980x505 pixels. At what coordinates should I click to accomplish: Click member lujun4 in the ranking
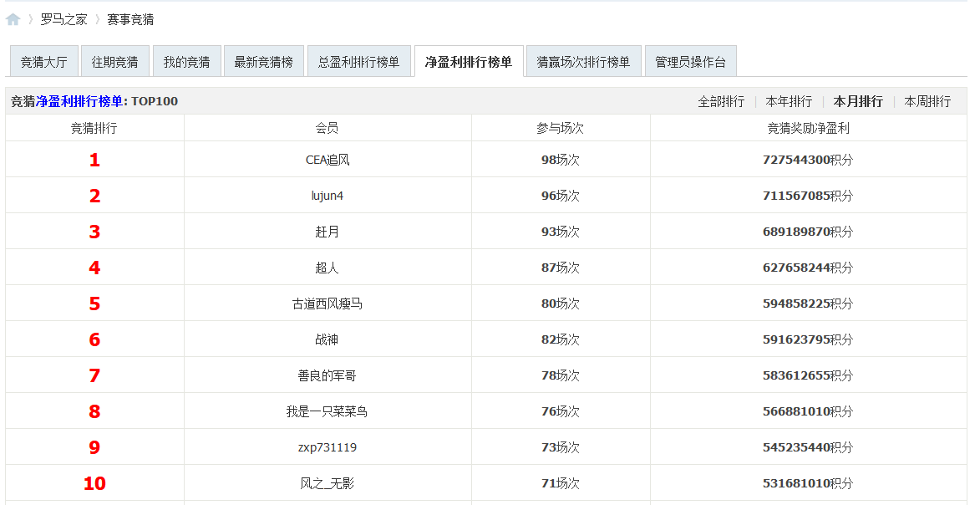pos(328,195)
